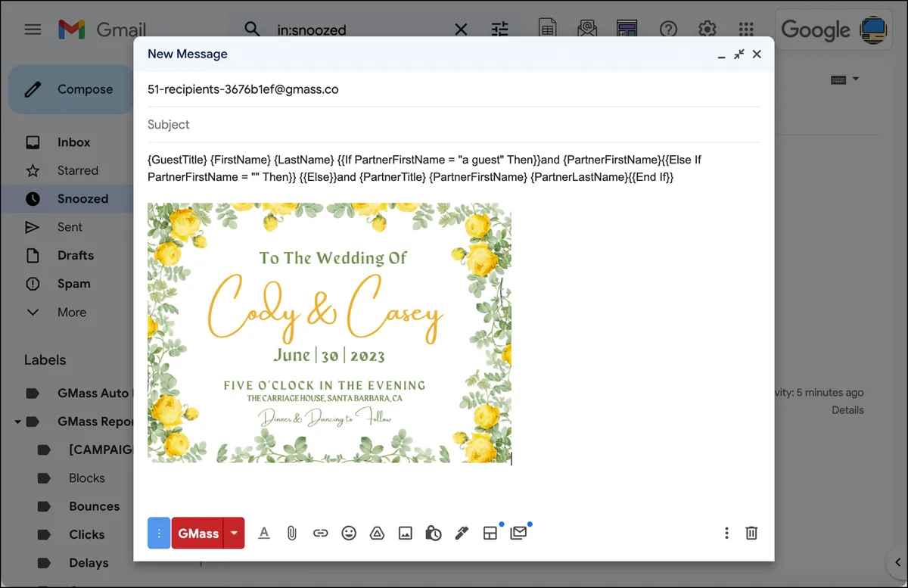Open the GMass layout icon left of the Help icon
Viewport: 908px width, 588px height.
tap(627, 30)
